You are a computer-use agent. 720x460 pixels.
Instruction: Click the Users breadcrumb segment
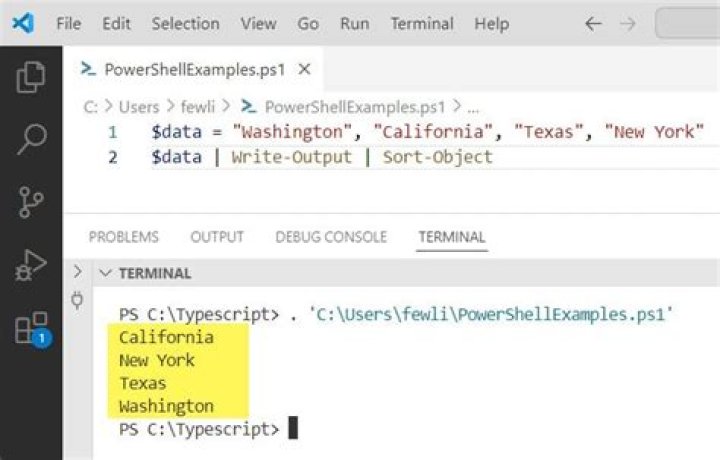tap(139, 107)
